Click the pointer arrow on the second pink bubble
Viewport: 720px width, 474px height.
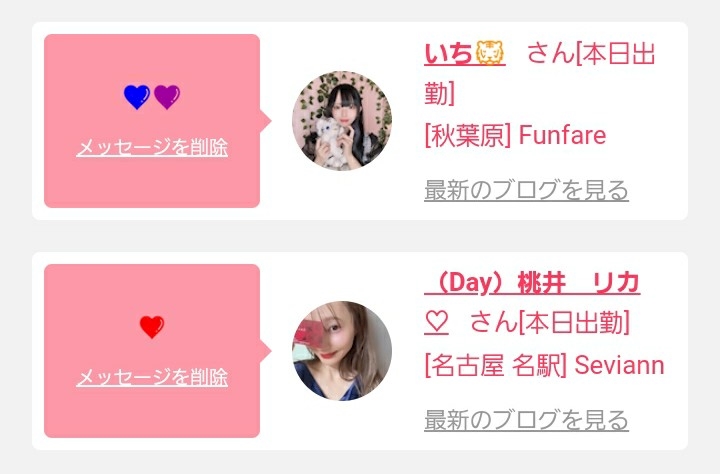266,351
